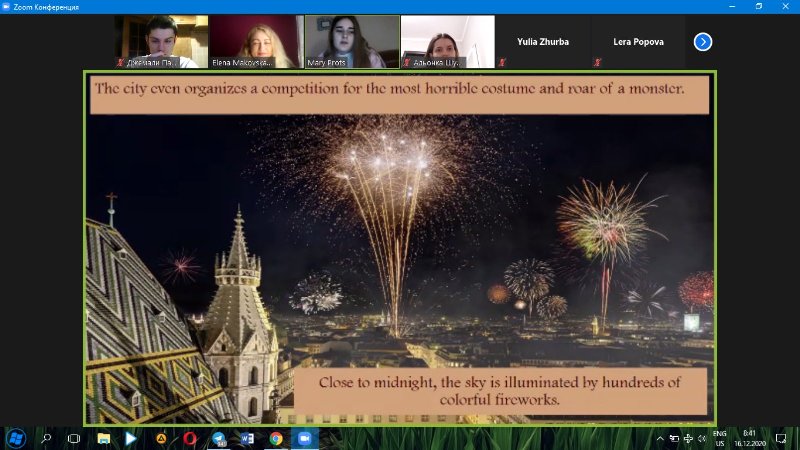Open Opera browser from taskbar
Image resolution: width=800 pixels, height=450 pixels.
pos(190,438)
